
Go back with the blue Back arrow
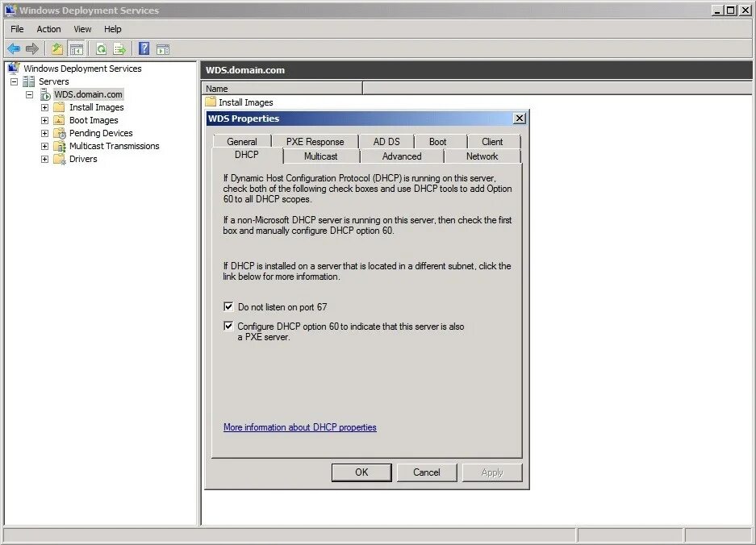(14, 48)
